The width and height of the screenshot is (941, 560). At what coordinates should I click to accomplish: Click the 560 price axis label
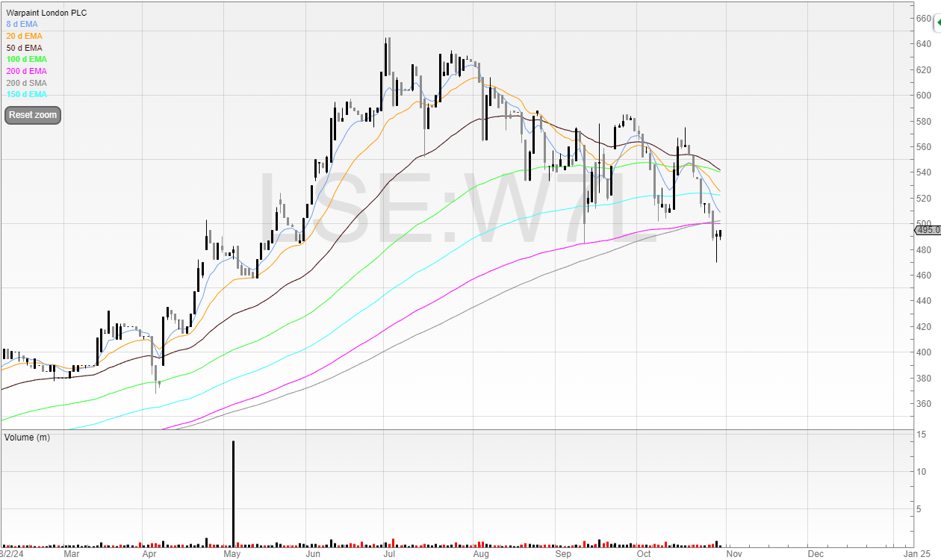click(x=923, y=147)
